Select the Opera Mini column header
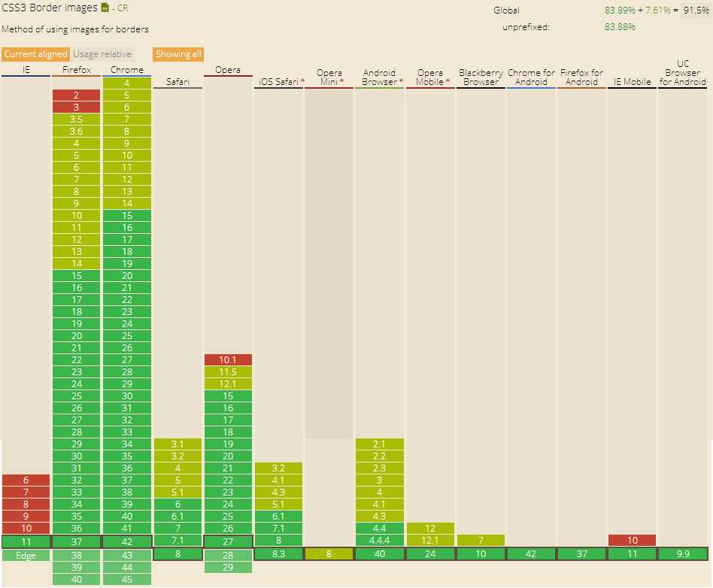713x588 pixels. tap(329, 77)
